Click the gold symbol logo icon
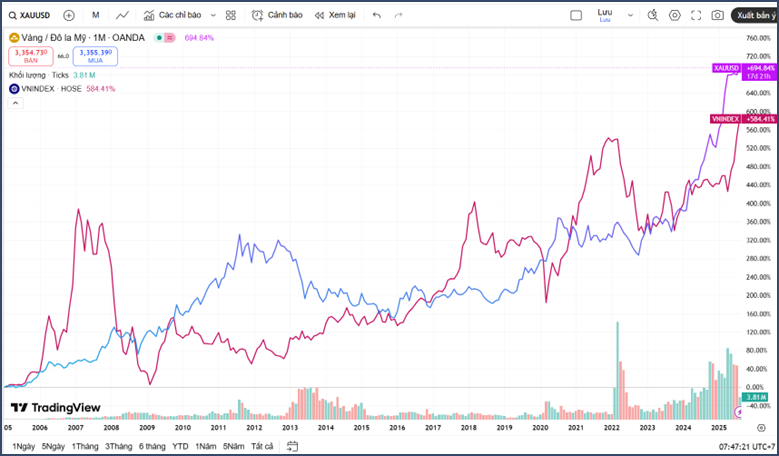Viewport: 779px width, 456px height. (14, 38)
